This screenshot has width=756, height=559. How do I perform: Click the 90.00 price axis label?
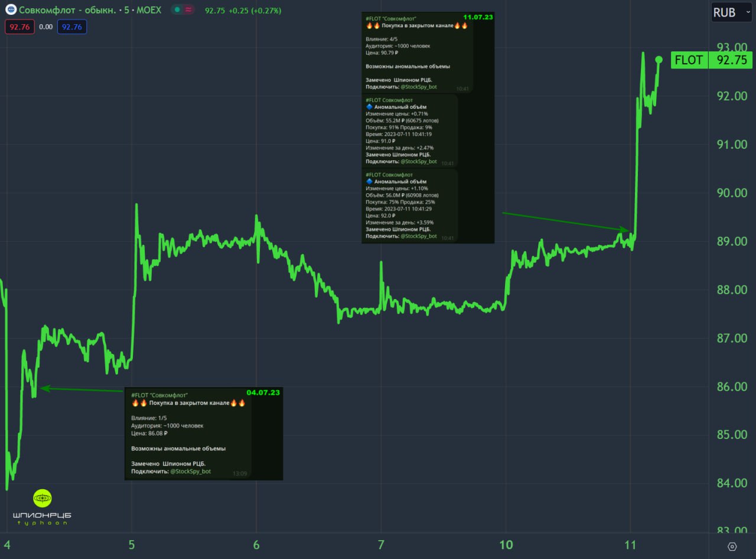pyautogui.click(x=731, y=193)
